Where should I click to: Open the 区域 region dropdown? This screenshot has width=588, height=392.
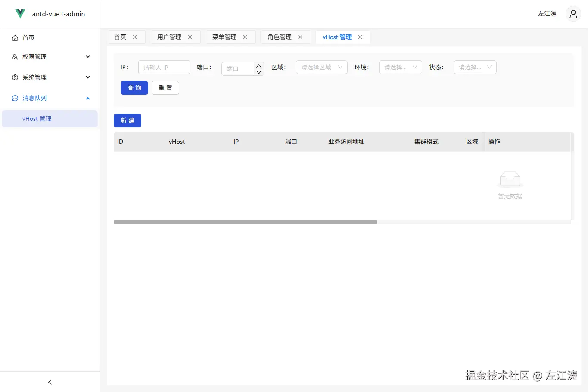click(321, 67)
